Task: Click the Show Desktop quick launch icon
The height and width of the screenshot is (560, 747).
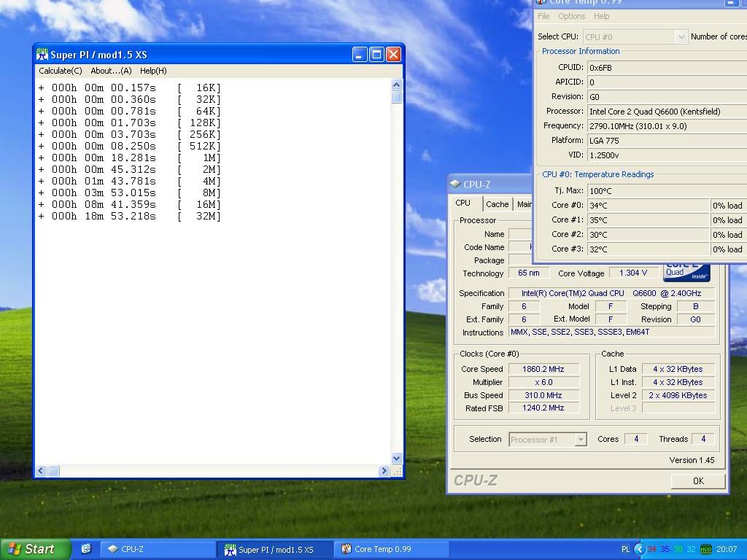Action: 86,549
